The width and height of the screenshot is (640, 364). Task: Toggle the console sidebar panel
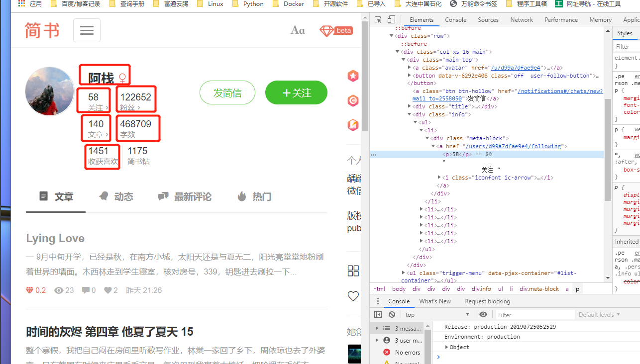378,315
